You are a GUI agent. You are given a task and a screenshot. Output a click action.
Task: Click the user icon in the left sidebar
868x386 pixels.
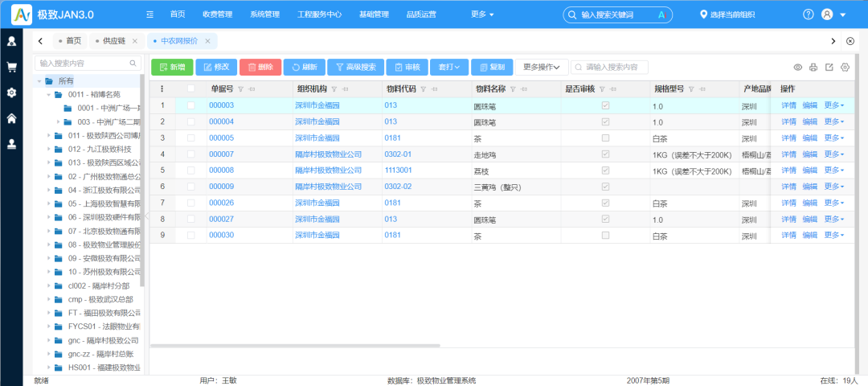click(x=11, y=41)
